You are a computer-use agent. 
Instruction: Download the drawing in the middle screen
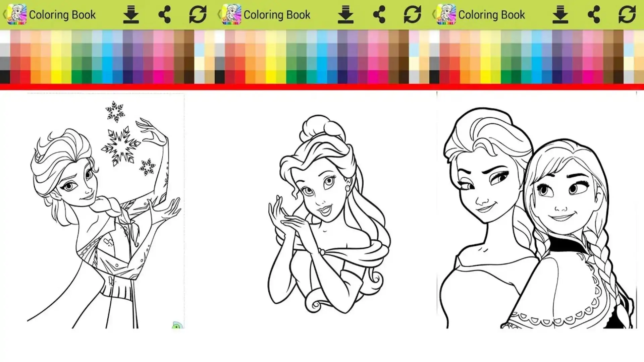point(345,15)
